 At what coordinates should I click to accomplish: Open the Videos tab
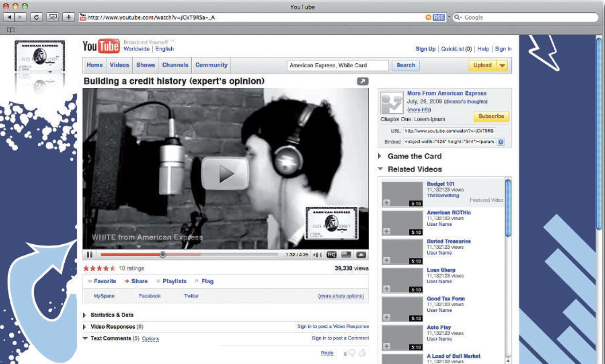(x=119, y=65)
